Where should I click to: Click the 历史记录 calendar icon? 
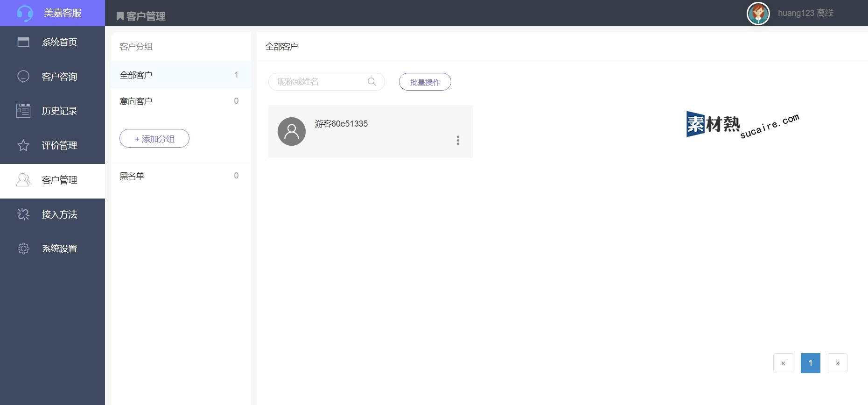pos(23,111)
